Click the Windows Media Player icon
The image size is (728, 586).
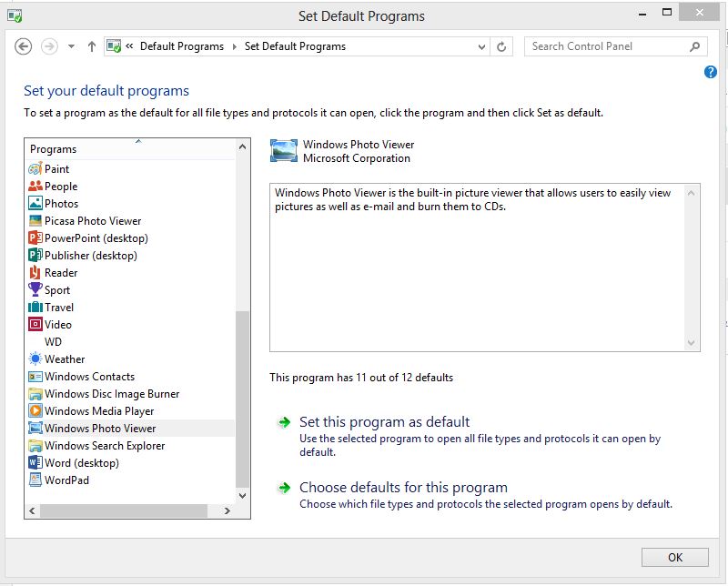pos(35,411)
